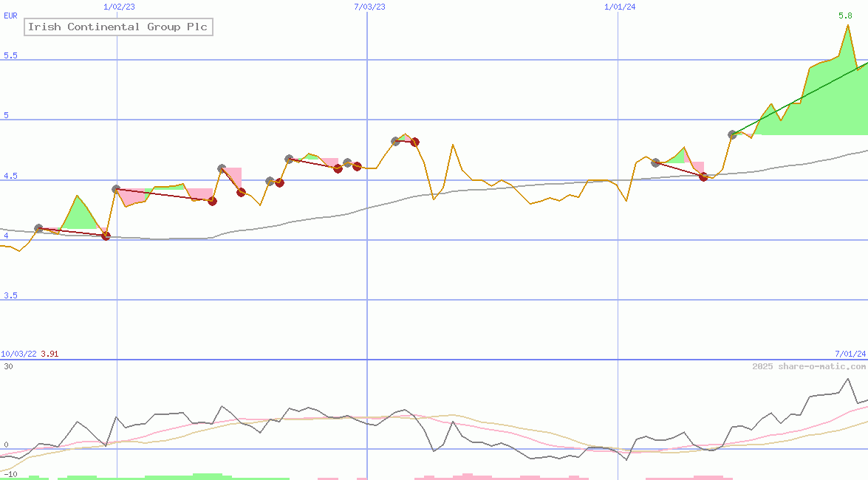Screen dimensions: 868x480
Task: Click gray marker on the 1/02/23 vertical line
Action: pyautogui.click(x=116, y=189)
